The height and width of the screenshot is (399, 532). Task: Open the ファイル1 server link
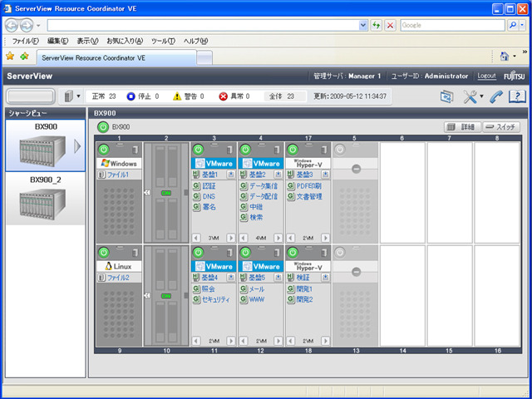tap(118, 175)
